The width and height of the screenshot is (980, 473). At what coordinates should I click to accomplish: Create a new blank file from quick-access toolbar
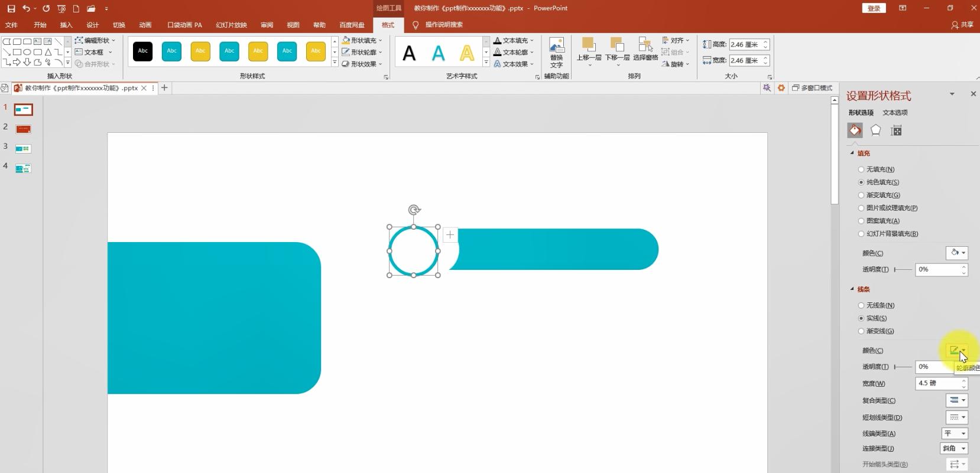pos(76,8)
